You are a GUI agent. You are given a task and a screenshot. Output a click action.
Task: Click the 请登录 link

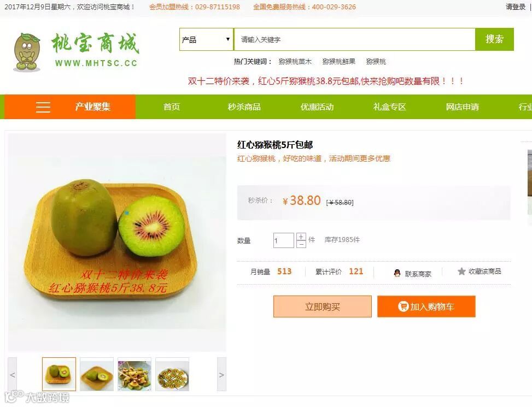(x=516, y=7)
